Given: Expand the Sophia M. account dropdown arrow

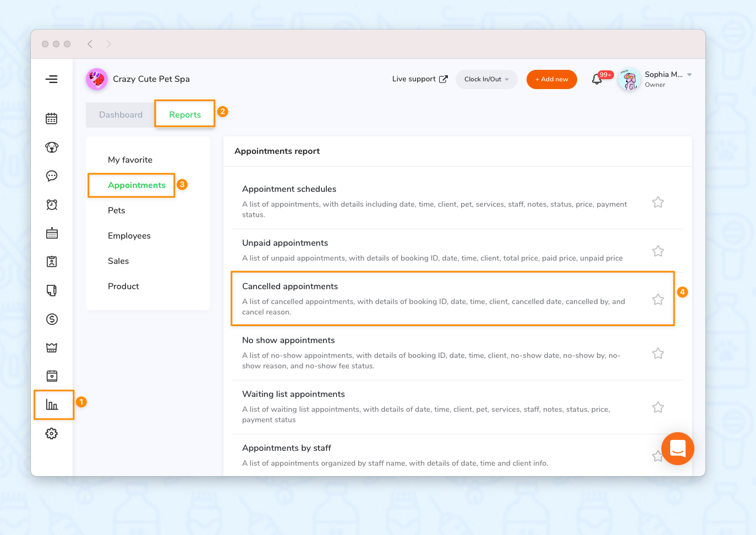Looking at the screenshot, I should pyautogui.click(x=689, y=75).
